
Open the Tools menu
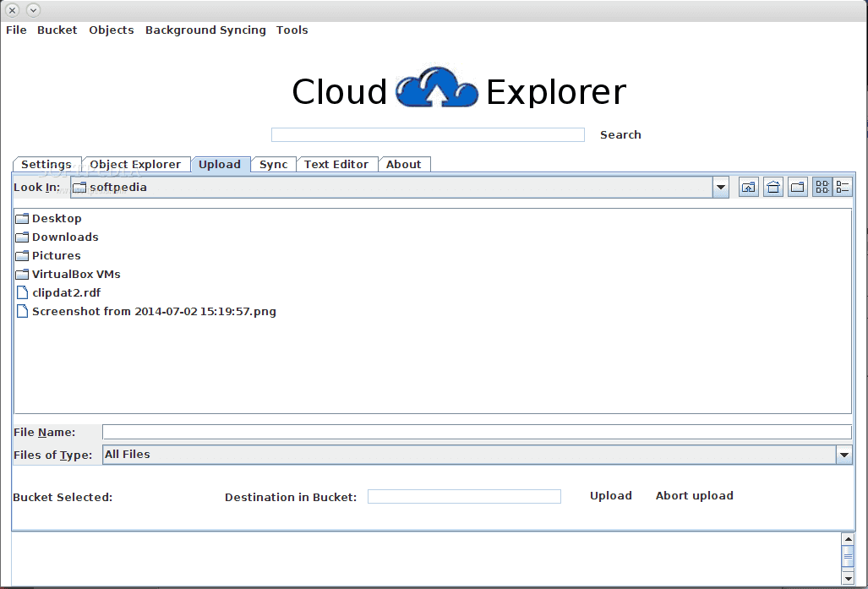point(292,30)
